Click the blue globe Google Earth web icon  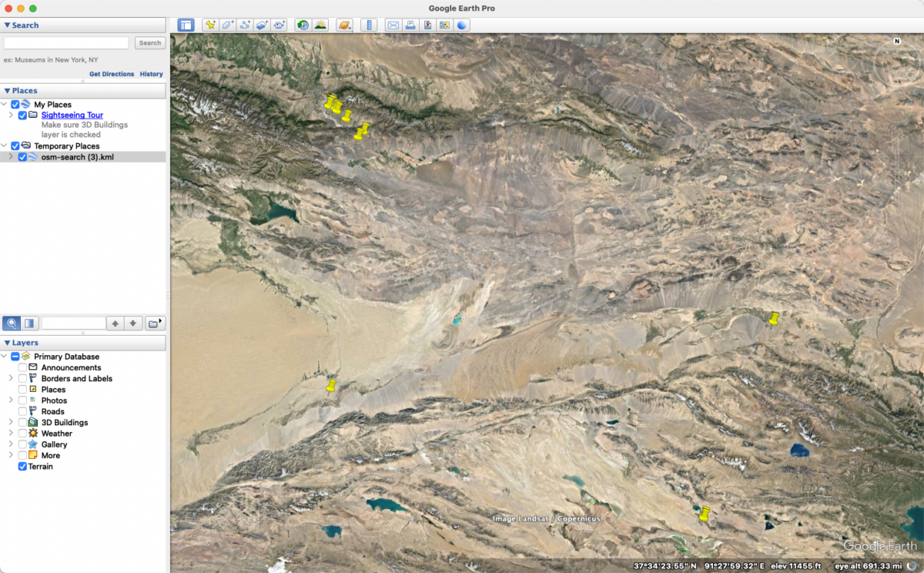pos(462,25)
